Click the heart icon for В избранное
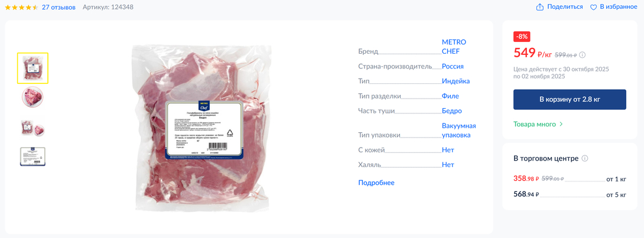This screenshot has height=238, width=644. coord(593,8)
